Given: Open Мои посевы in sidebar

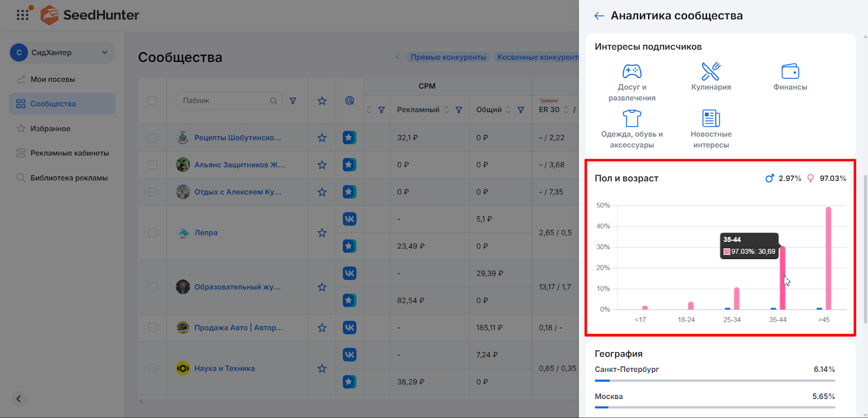Looking at the screenshot, I should coord(53,79).
